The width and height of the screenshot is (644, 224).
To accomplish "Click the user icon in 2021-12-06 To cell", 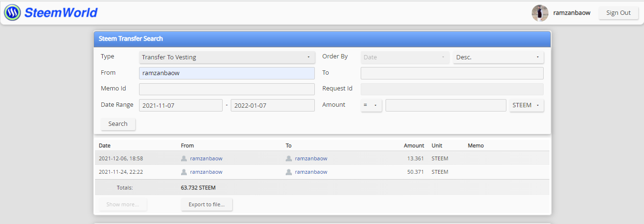I will click(289, 158).
